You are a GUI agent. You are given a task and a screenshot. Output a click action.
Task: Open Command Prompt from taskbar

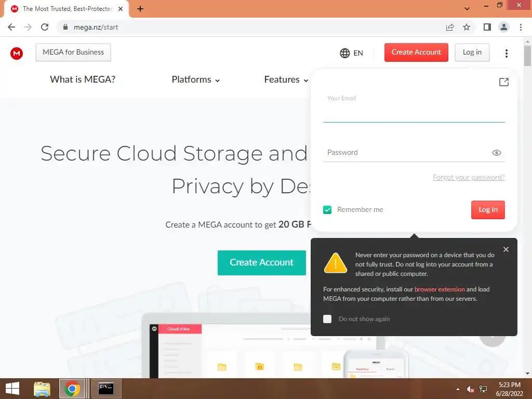coord(106,389)
